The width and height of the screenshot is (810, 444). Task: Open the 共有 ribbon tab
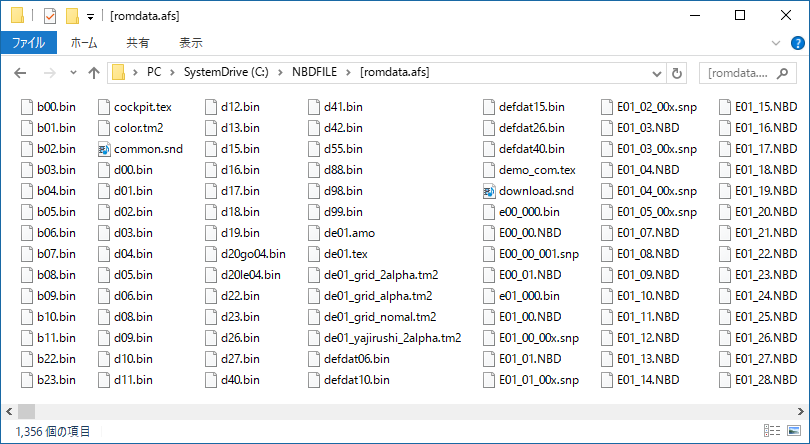coord(138,43)
